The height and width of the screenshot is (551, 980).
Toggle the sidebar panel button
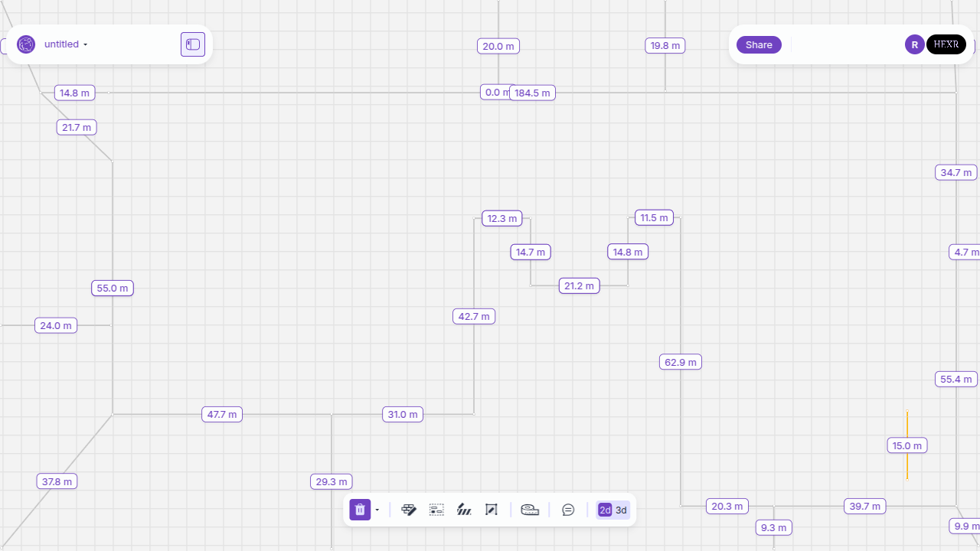pyautogui.click(x=193, y=44)
